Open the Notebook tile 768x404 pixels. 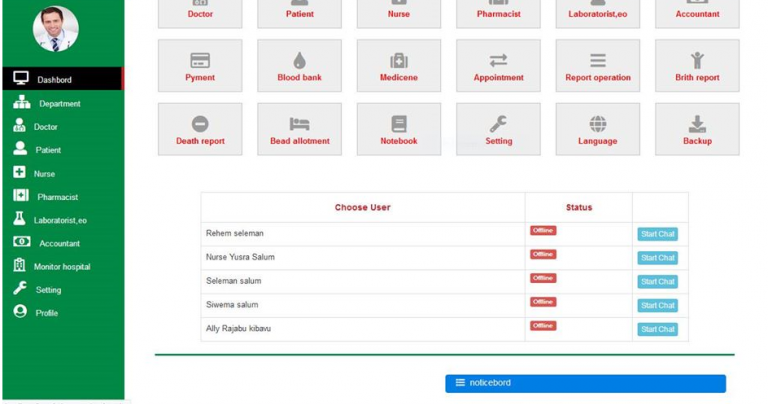[398, 130]
